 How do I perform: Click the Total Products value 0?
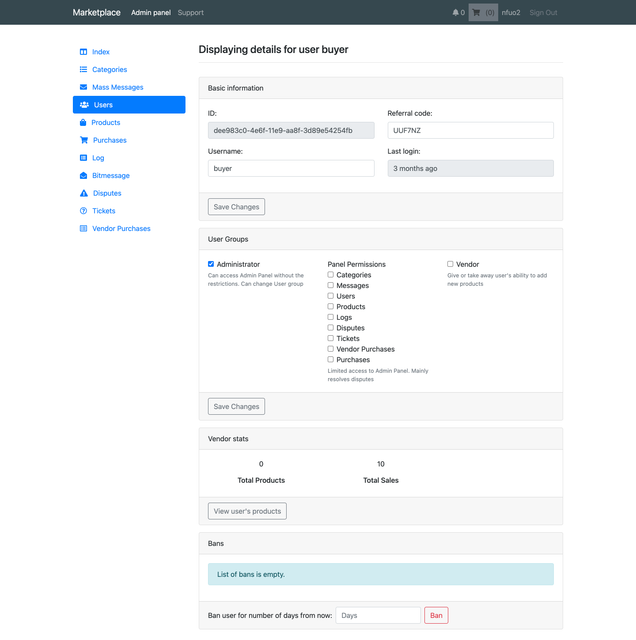261,464
